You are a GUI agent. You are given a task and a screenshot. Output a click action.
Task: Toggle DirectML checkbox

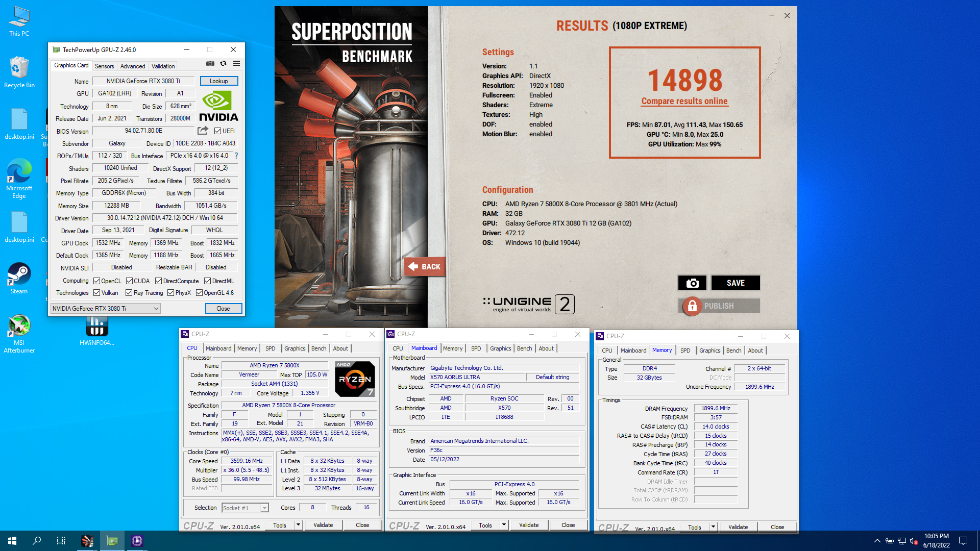pos(207,281)
